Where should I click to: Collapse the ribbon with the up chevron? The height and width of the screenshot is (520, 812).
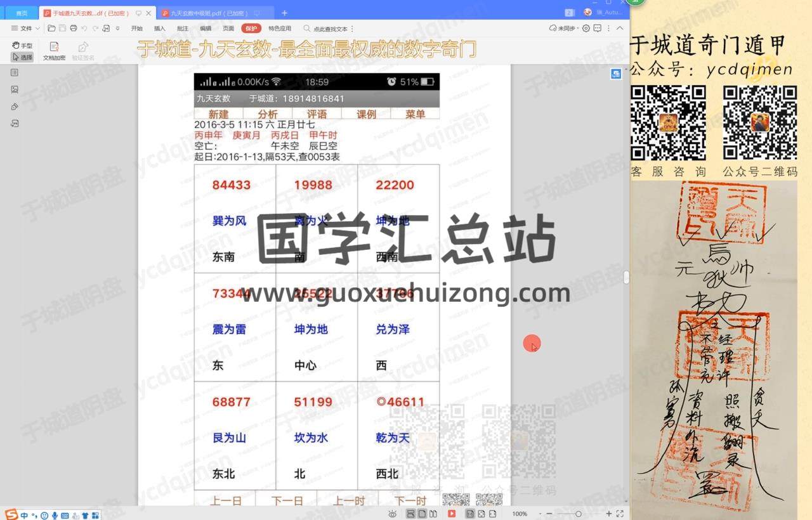click(620, 29)
